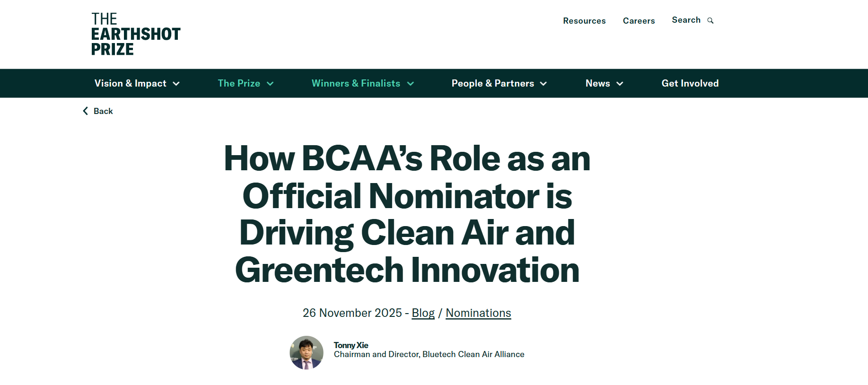The height and width of the screenshot is (385, 868).
Task: Click the search magnifying glass icon
Action: 710,20
